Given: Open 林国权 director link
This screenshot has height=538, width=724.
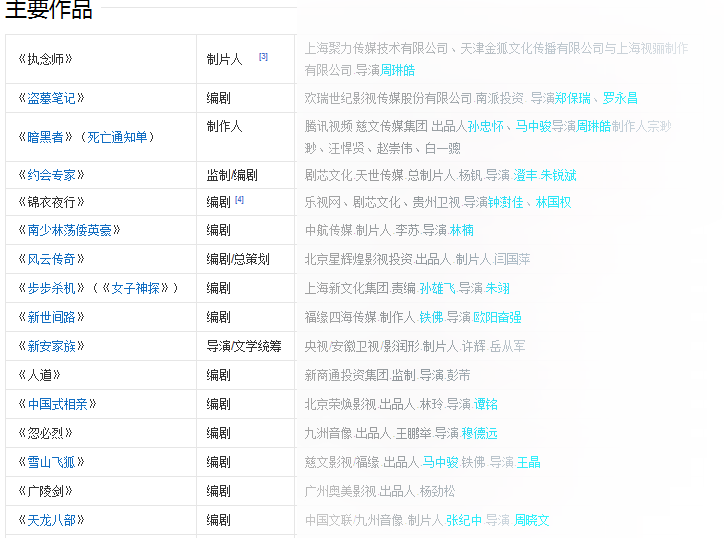Looking at the screenshot, I should [x=553, y=202].
